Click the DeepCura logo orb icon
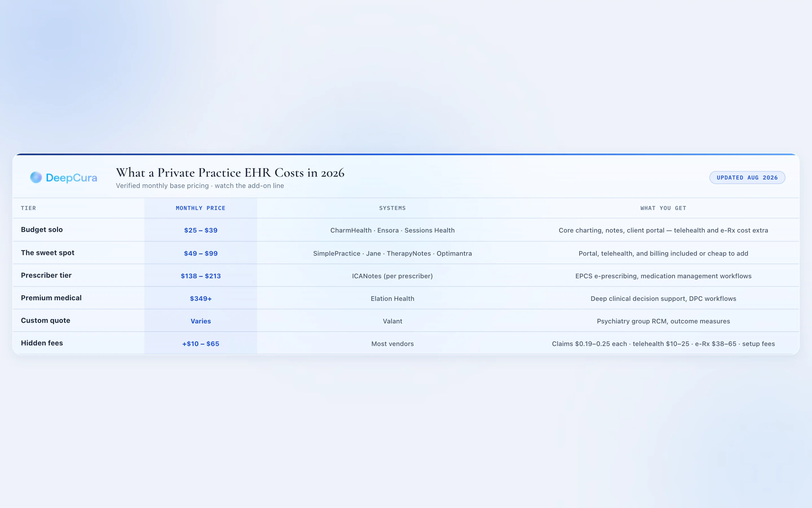Viewport: 812px width, 508px height. [36, 178]
